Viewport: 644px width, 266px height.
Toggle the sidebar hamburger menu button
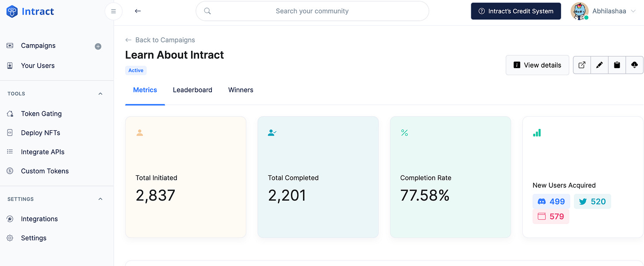[x=113, y=11]
